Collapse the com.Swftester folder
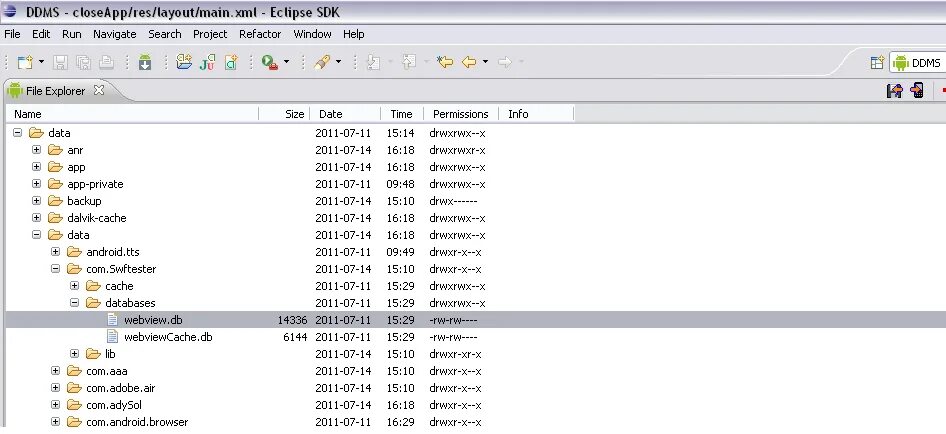 tap(56, 269)
